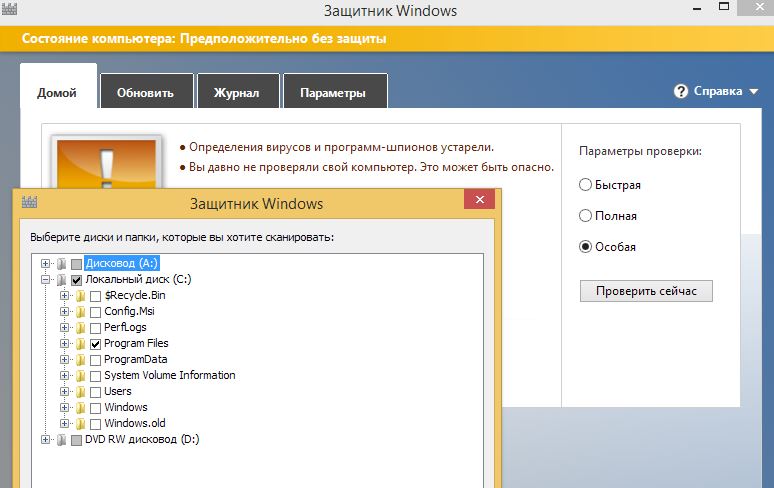Click the castle icon in the folder selection dialog title bar
The width and height of the screenshot is (774, 488).
pyautogui.click(x=30, y=202)
